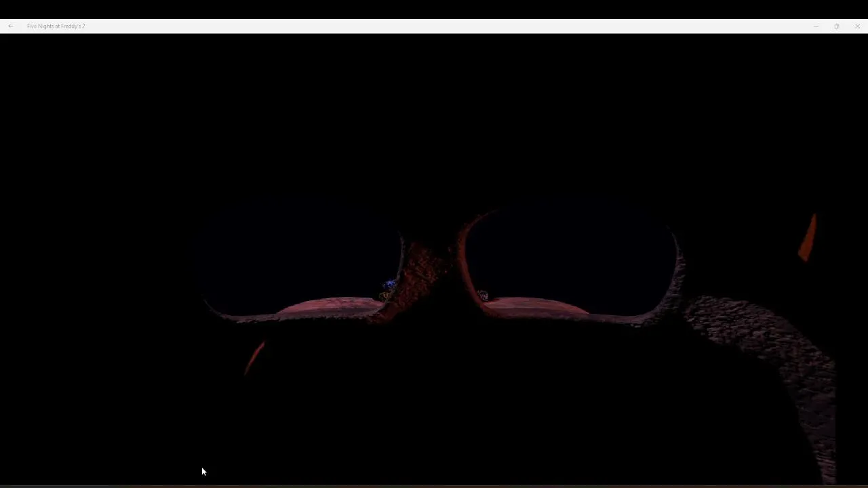Click the Five Nights at Freddy's 2 title
Viewport: 868px width, 488px height.
tap(56, 26)
